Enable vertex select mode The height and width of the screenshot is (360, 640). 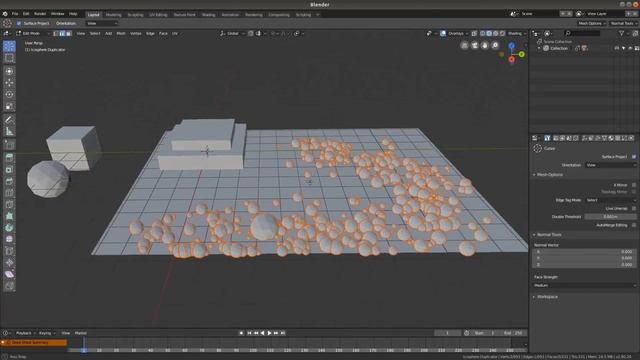[x=56, y=33]
